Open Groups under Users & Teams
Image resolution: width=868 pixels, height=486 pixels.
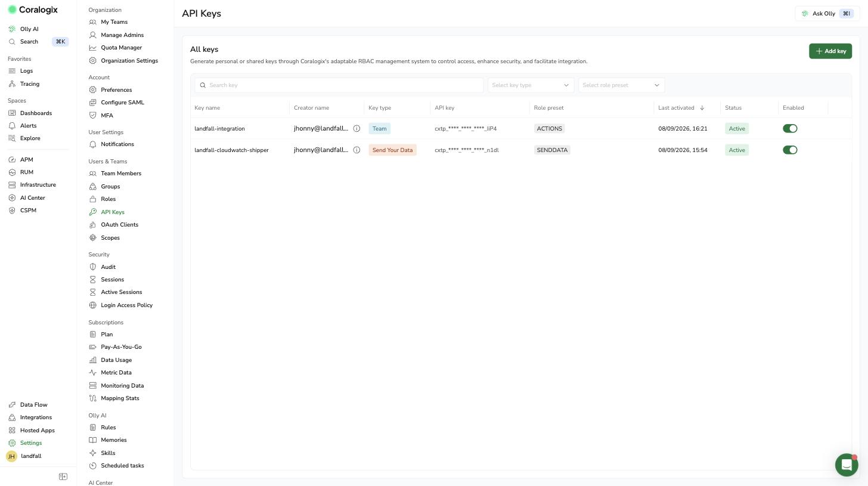pos(104,187)
